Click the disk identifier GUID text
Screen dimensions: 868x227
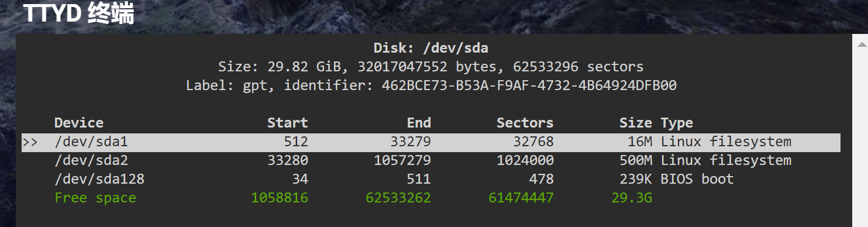[x=529, y=85]
